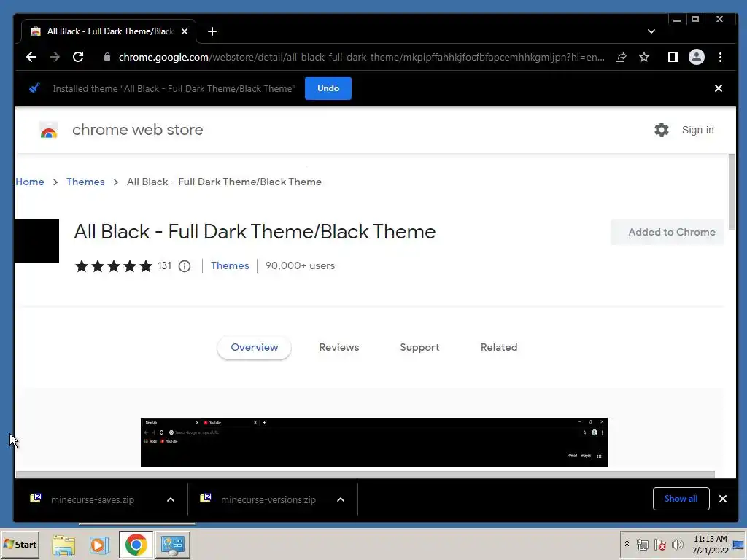This screenshot has width=747, height=560.
Task: Click the horizontal page scrollbar
Action: pos(365,474)
